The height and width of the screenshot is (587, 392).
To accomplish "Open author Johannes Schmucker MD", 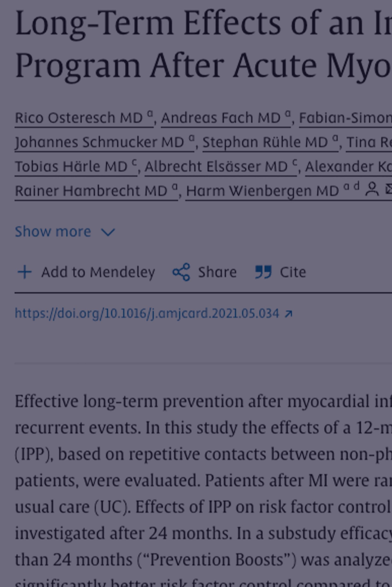I will point(104,142).
